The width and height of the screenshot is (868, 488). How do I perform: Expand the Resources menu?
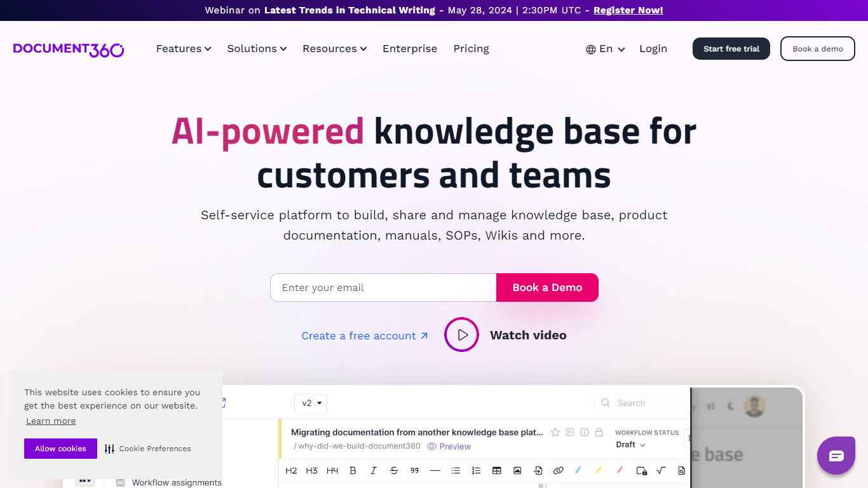[335, 49]
